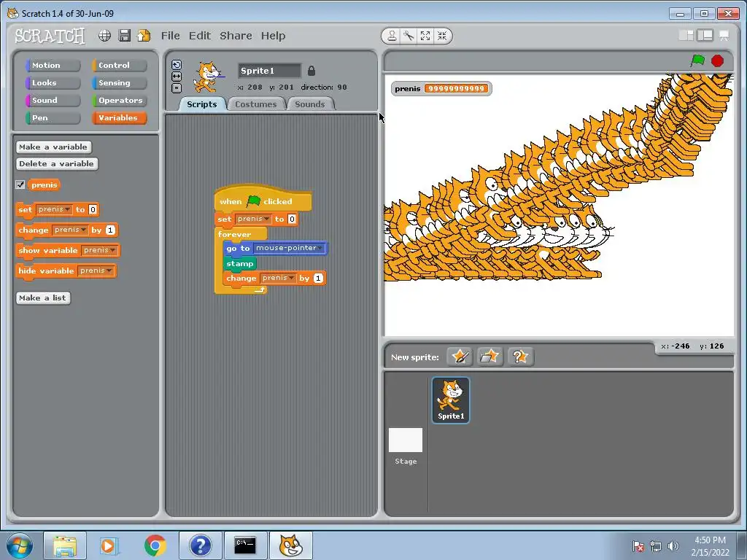Click value field of palette set block
The width and height of the screenshot is (747, 560).
click(x=93, y=209)
